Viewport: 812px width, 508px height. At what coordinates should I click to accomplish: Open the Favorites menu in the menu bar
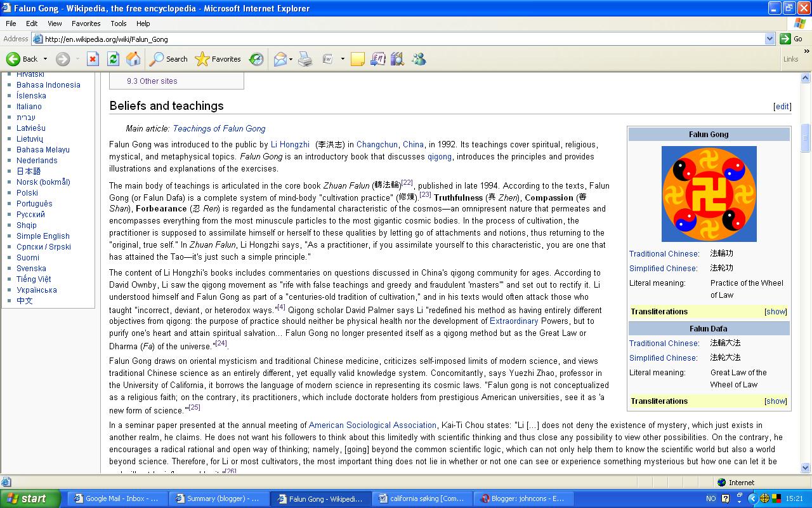pyautogui.click(x=86, y=23)
